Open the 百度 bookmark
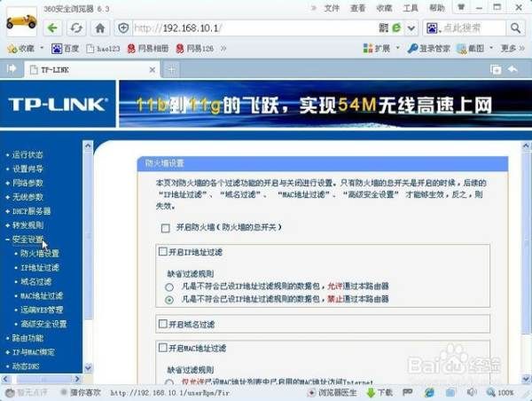Viewport: 532px width, 401px height. 65,49
